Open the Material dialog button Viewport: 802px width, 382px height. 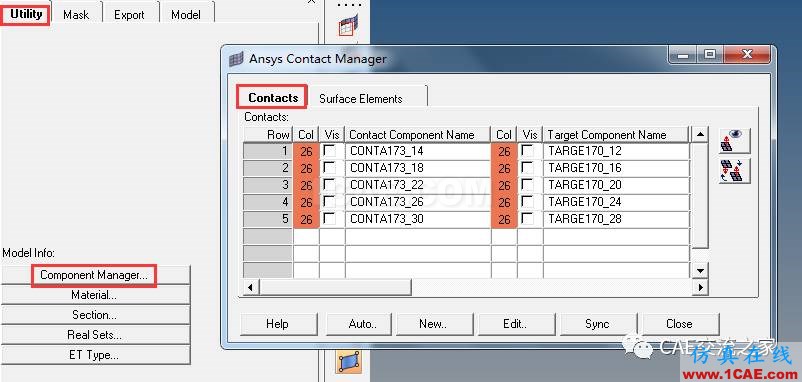(x=95, y=295)
